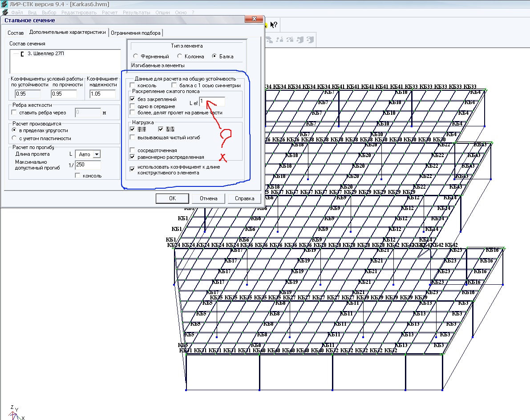
Task: Choose 'с учетом пластичности' calculation mode
Action: click(x=14, y=138)
